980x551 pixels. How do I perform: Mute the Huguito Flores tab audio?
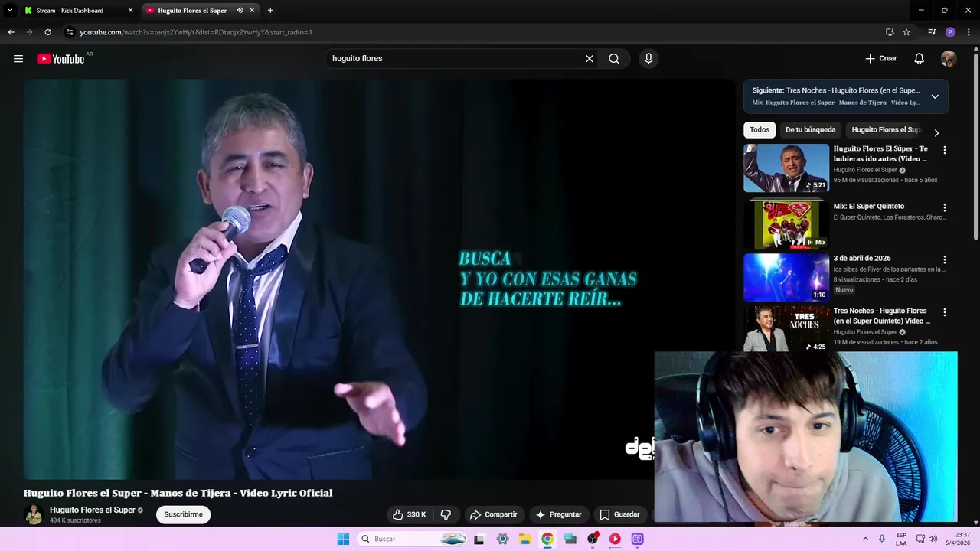tap(240, 11)
